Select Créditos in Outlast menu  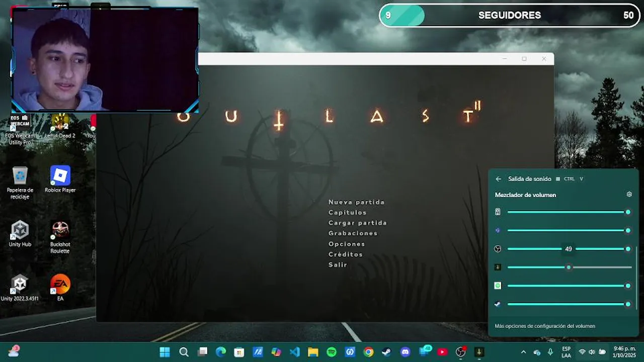pos(346,254)
